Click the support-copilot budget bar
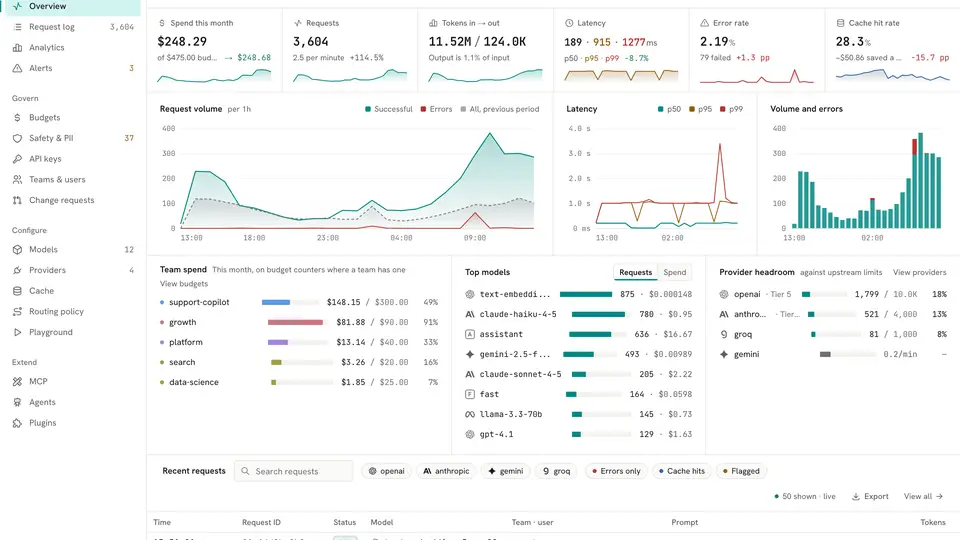Viewport: 960px width, 540px height. click(290, 302)
